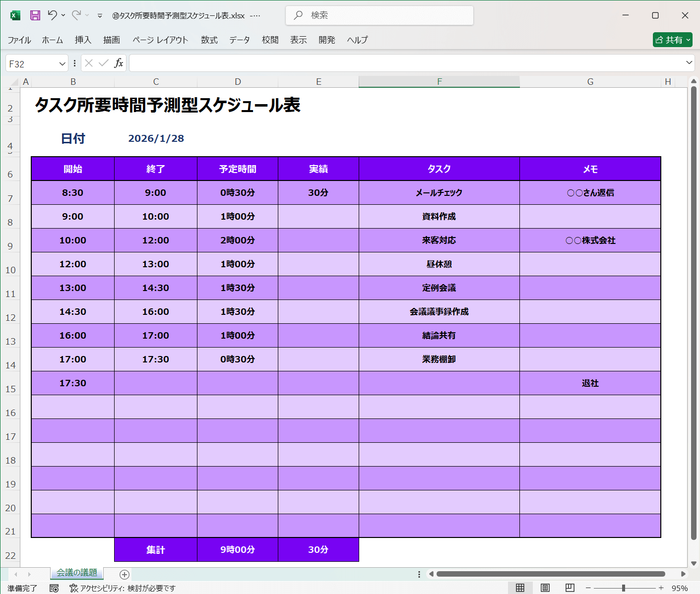Open the データ ribbon tab
Viewport: 700px width, 594px height.
tap(240, 40)
